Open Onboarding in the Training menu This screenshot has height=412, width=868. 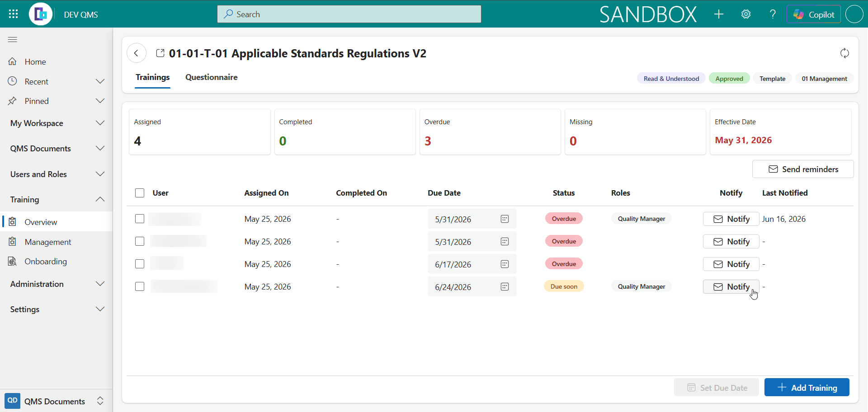pos(46,262)
